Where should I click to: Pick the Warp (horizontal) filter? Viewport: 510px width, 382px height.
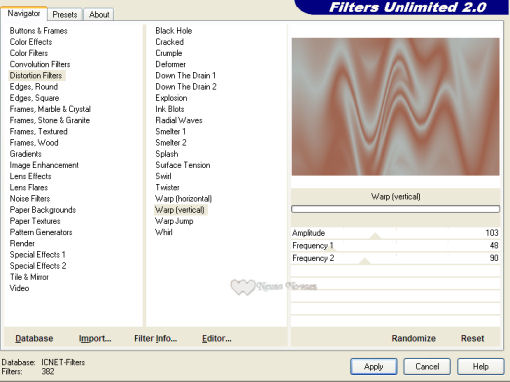click(x=183, y=199)
